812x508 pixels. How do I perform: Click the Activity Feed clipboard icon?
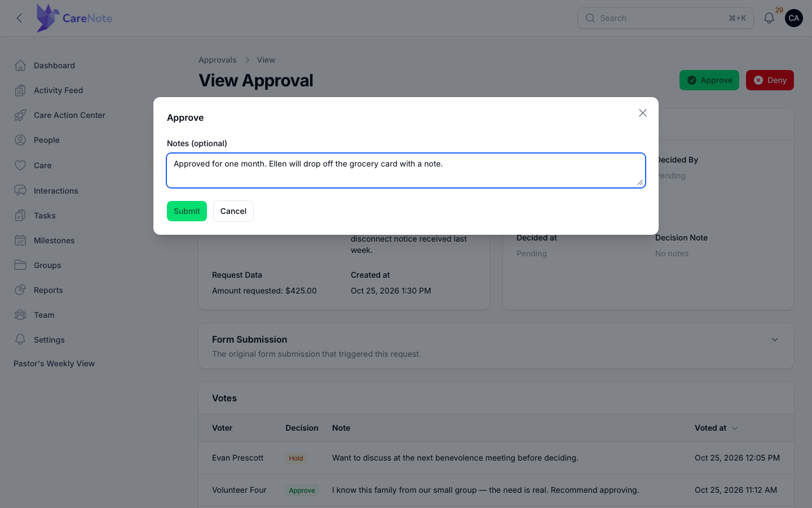(x=20, y=90)
